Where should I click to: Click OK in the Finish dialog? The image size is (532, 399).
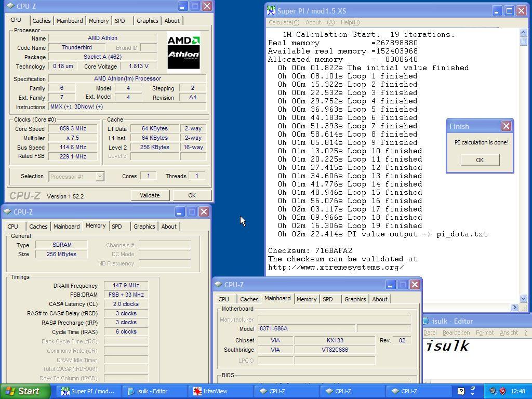(x=480, y=160)
